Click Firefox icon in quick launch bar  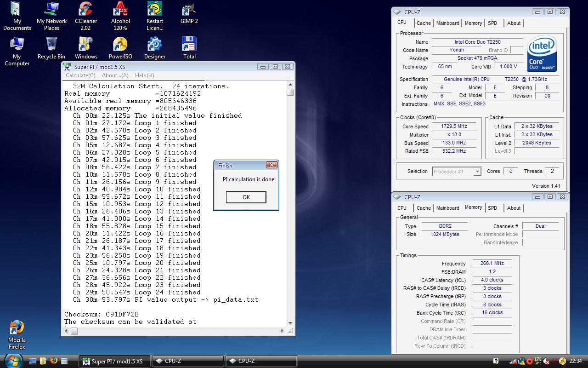pos(54,361)
